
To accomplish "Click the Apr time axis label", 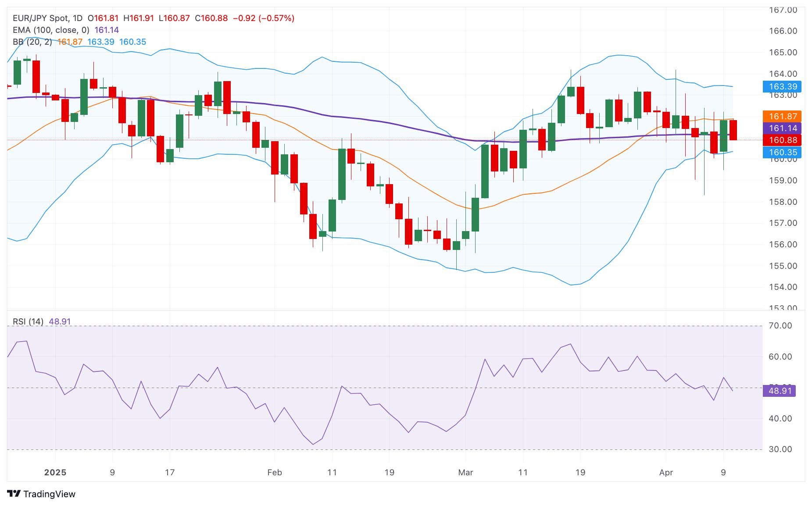I will [x=666, y=472].
